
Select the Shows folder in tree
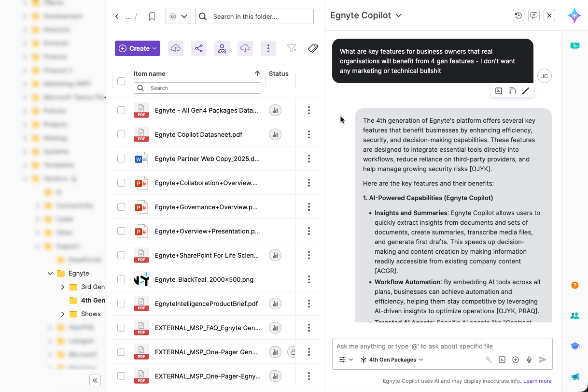91,314
